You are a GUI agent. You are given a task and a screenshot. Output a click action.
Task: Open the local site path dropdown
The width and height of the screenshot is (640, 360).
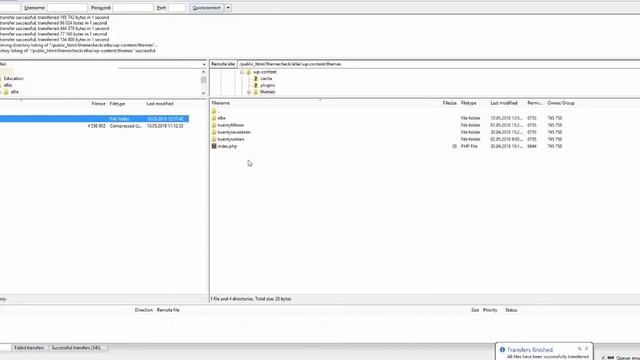[x=204, y=64]
